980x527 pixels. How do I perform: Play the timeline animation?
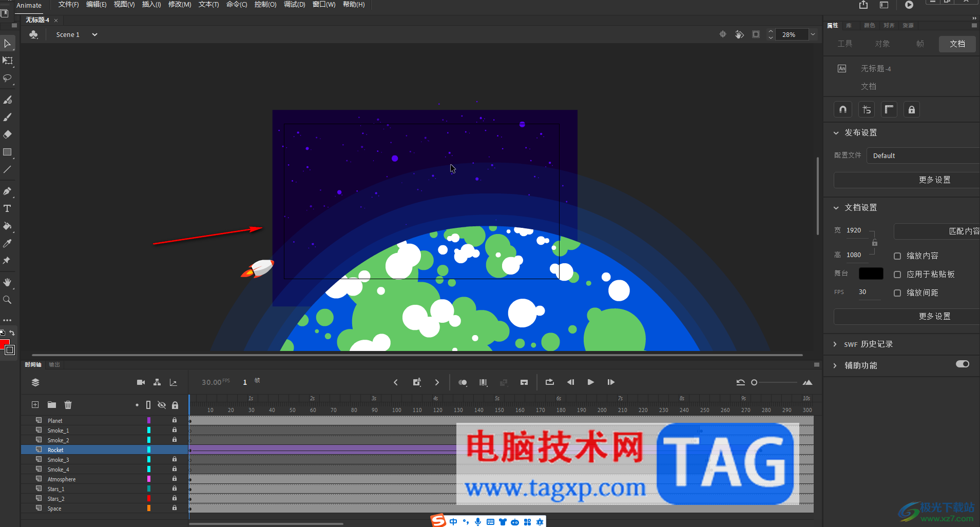(x=591, y=382)
